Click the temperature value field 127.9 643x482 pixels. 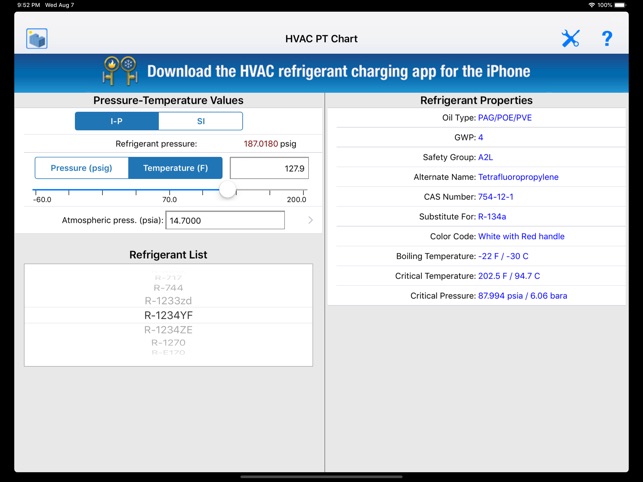pyautogui.click(x=269, y=168)
